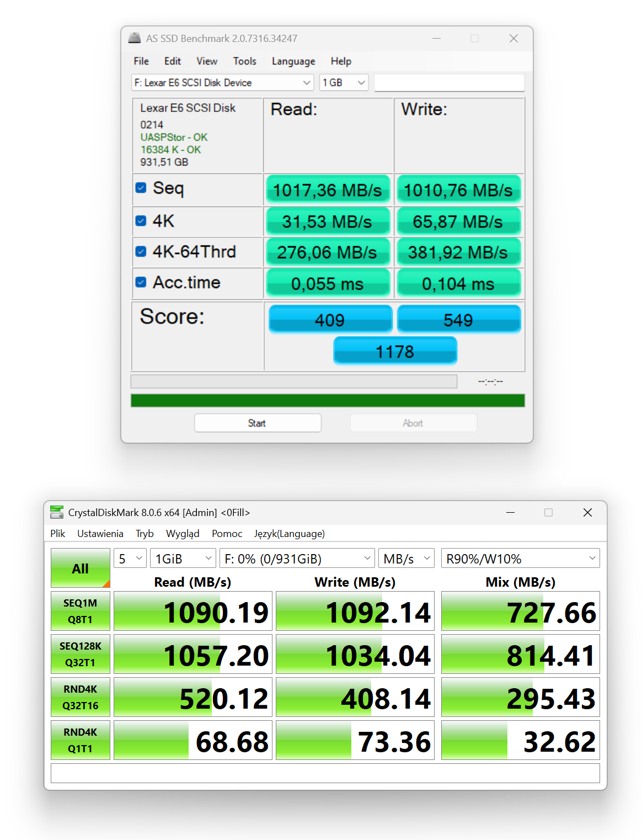
Task: Click the green progress bar in AS SSD
Action: (328, 401)
